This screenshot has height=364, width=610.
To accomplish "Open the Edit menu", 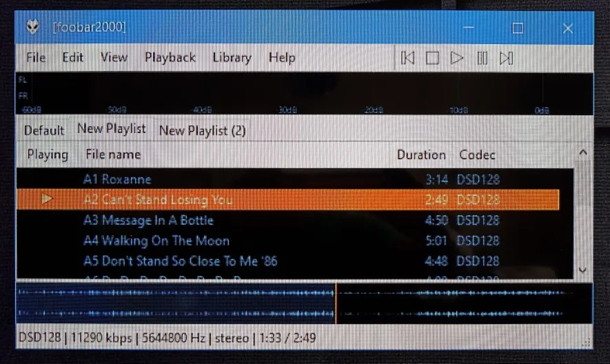I will pos(73,58).
